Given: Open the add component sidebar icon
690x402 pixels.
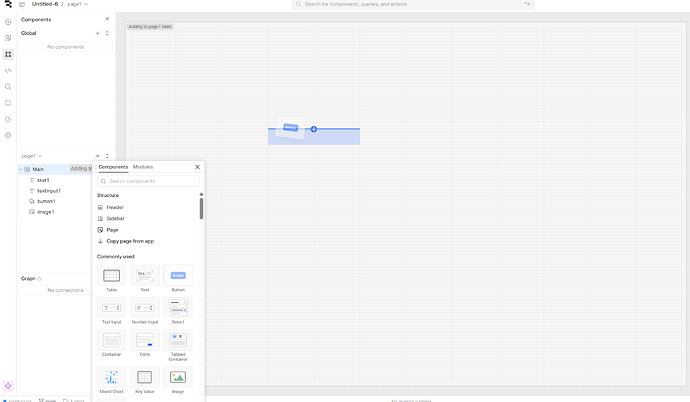Looking at the screenshot, I should [8, 22].
